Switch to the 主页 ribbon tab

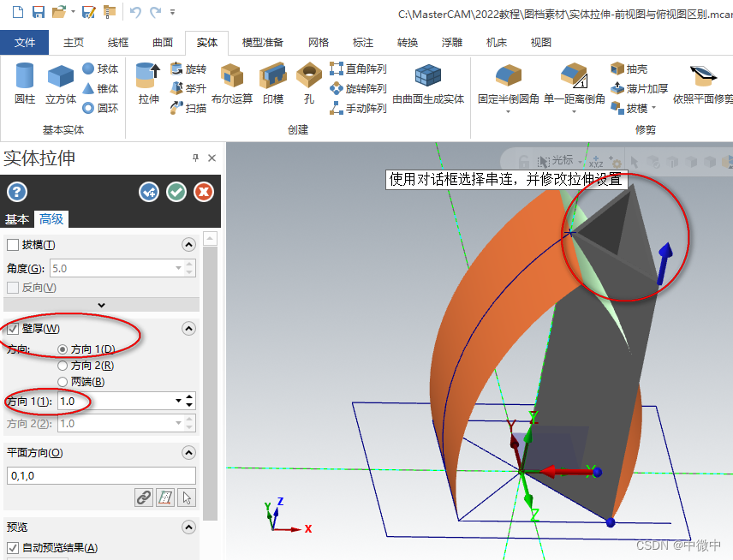coord(74,43)
